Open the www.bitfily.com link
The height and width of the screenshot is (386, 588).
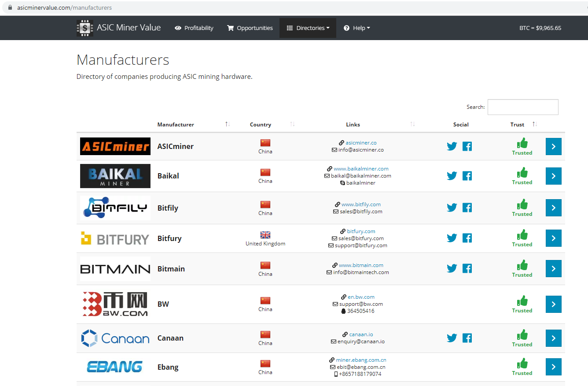[361, 204]
